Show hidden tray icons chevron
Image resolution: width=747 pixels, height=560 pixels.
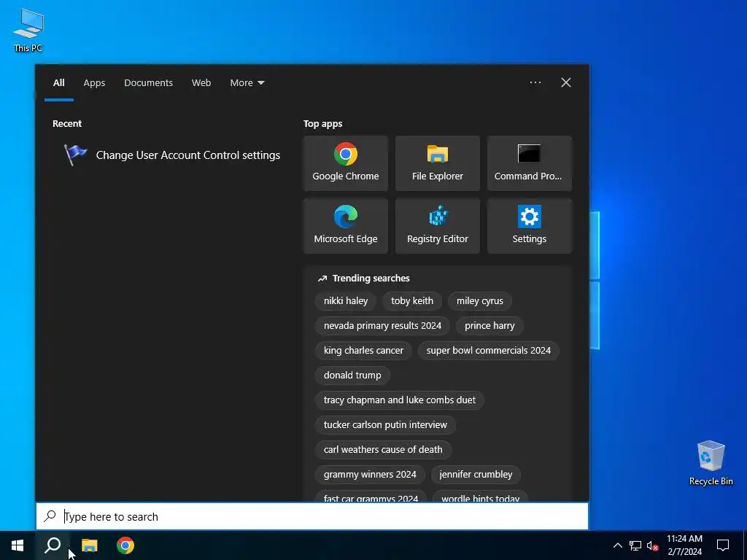point(617,545)
